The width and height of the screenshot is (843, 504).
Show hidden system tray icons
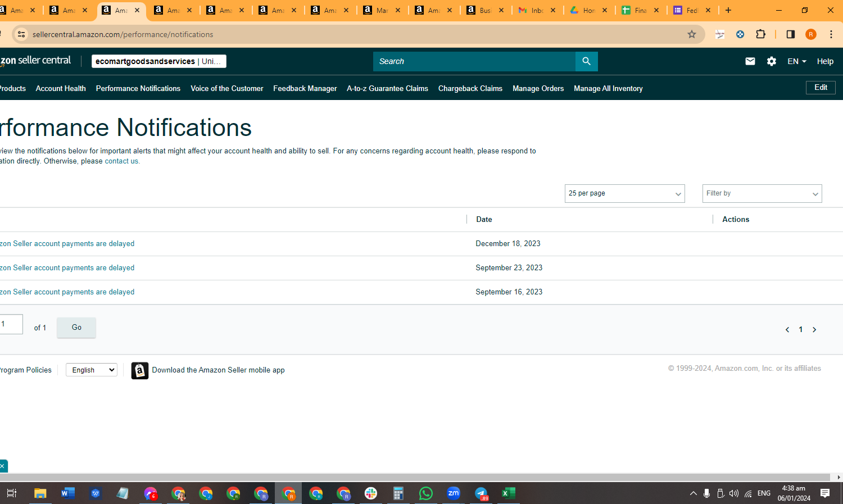point(694,493)
